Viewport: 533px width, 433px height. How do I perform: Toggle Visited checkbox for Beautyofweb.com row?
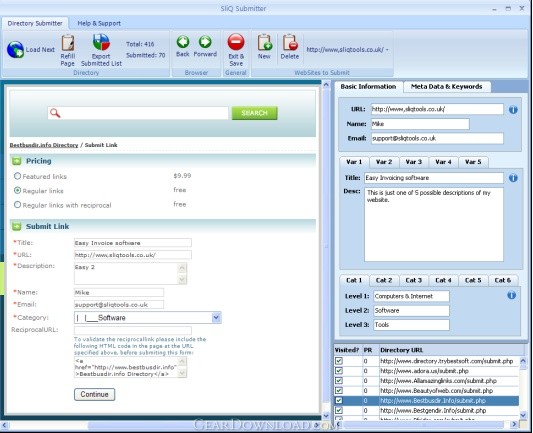[339, 391]
